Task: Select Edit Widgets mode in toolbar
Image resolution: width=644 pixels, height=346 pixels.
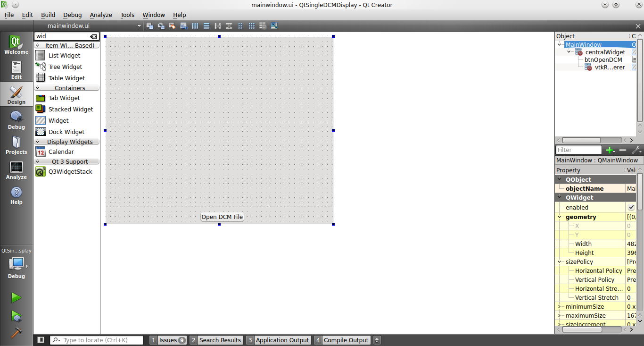Action: coord(149,26)
